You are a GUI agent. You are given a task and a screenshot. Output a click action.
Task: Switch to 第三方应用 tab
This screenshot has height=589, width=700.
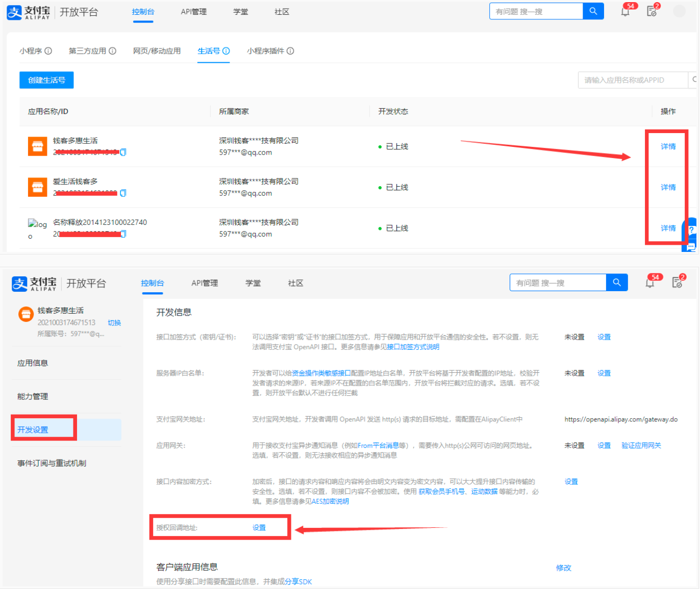point(87,51)
